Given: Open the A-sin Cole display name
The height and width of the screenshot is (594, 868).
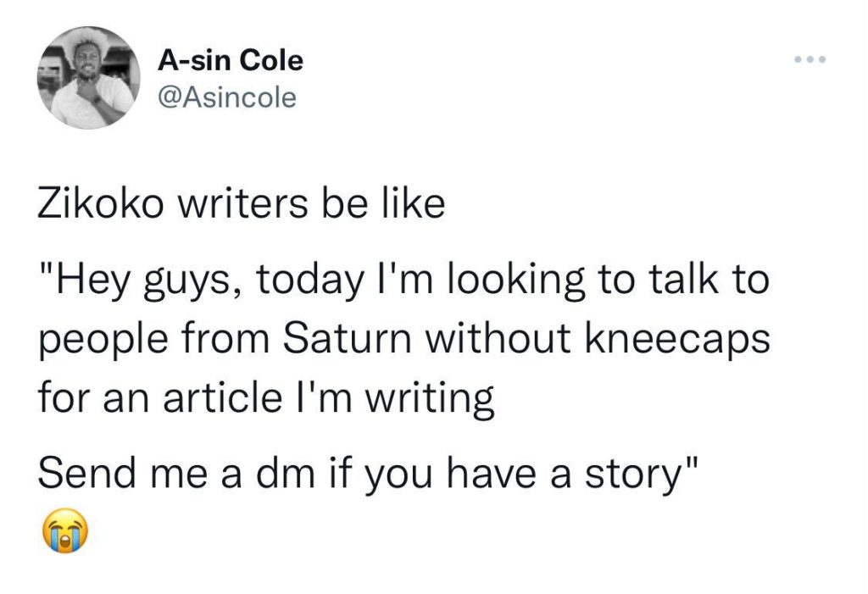Looking at the screenshot, I should click(230, 60).
